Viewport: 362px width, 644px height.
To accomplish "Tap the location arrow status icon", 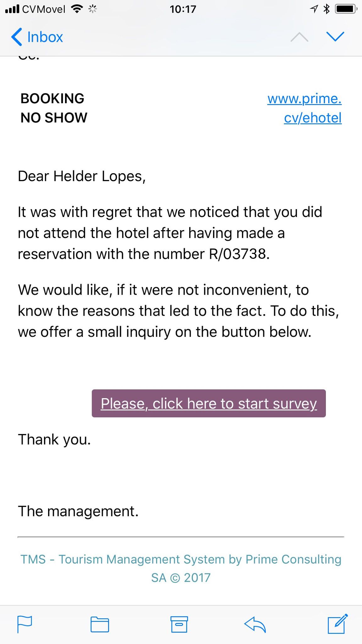I will pos(314,9).
